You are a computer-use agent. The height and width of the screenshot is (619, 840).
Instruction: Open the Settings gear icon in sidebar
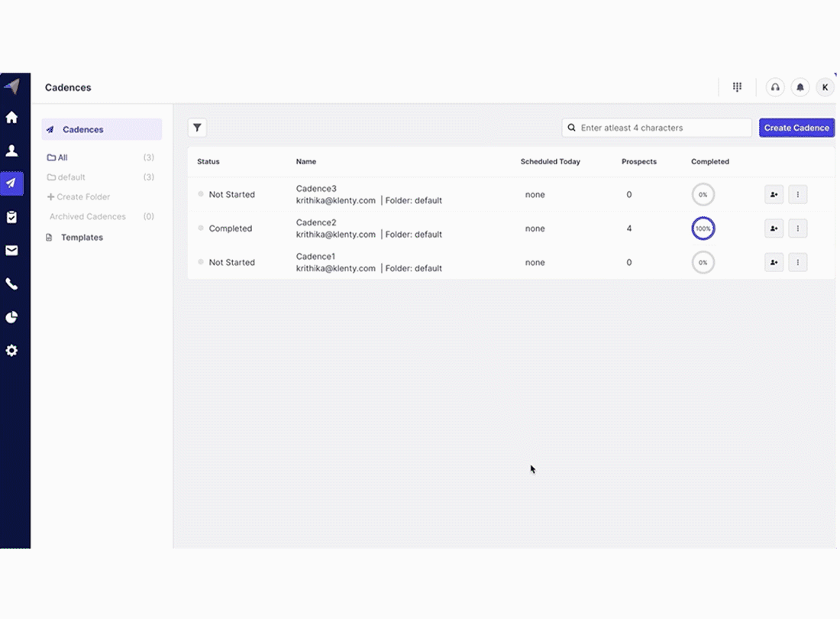(x=11, y=351)
